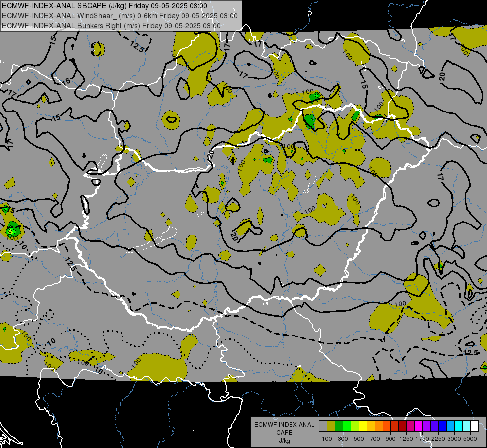Click the bright cyan legend swatch
The image size is (487, 448).
(x=458, y=426)
